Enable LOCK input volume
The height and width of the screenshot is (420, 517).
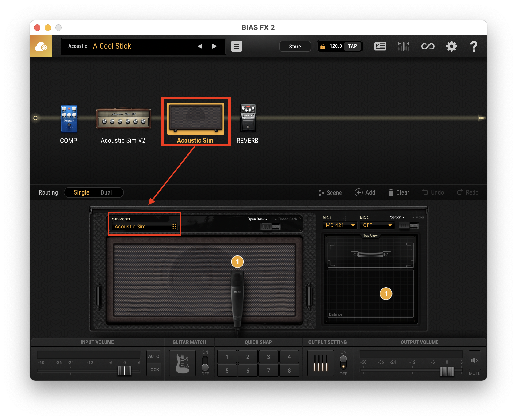(154, 370)
